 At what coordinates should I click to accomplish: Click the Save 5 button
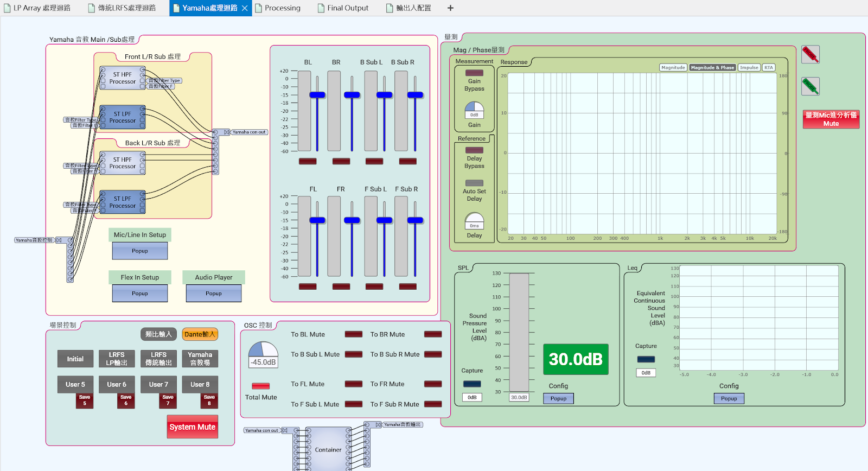(x=85, y=400)
